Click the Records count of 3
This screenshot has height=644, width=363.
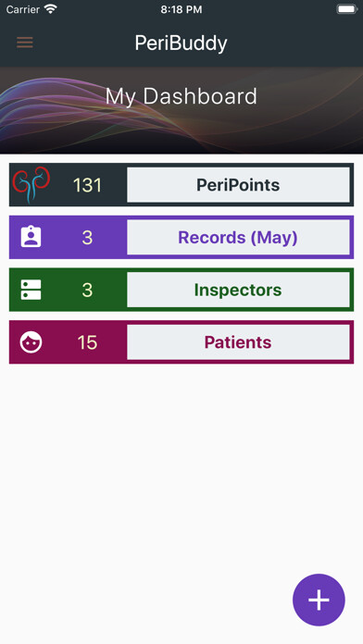click(x=87, y=238)
